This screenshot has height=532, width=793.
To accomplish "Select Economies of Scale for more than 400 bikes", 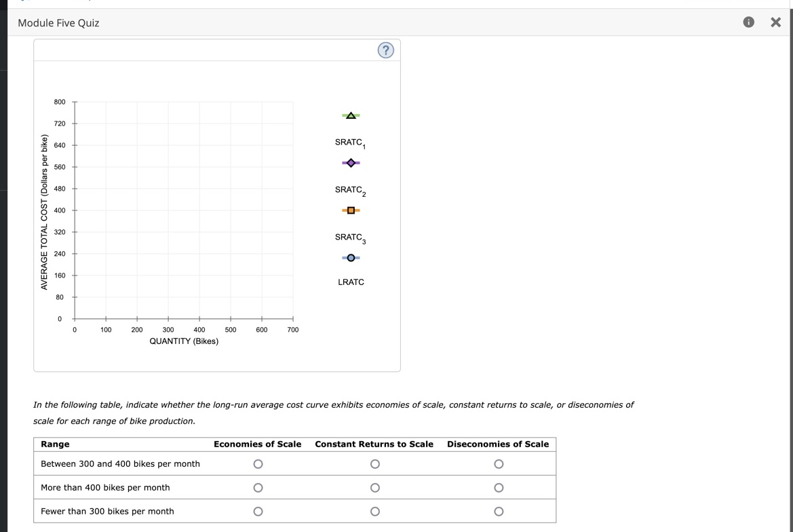I will coord(258,487).
